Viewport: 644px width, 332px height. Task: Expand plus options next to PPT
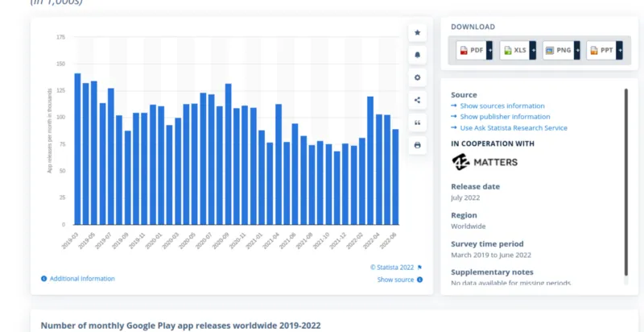click(x=620, y=50)
